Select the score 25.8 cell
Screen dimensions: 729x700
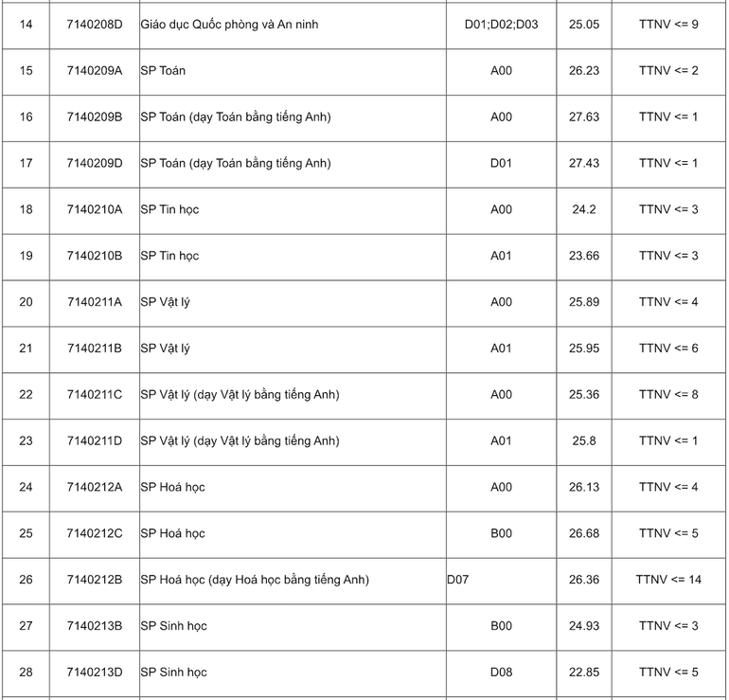point(584,441)
